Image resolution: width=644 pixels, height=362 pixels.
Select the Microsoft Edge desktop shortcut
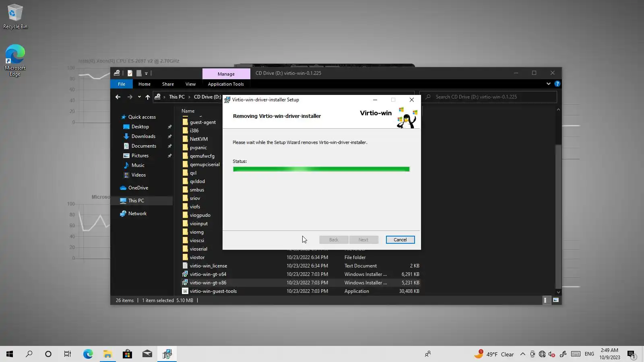click(x=15, y=60)
